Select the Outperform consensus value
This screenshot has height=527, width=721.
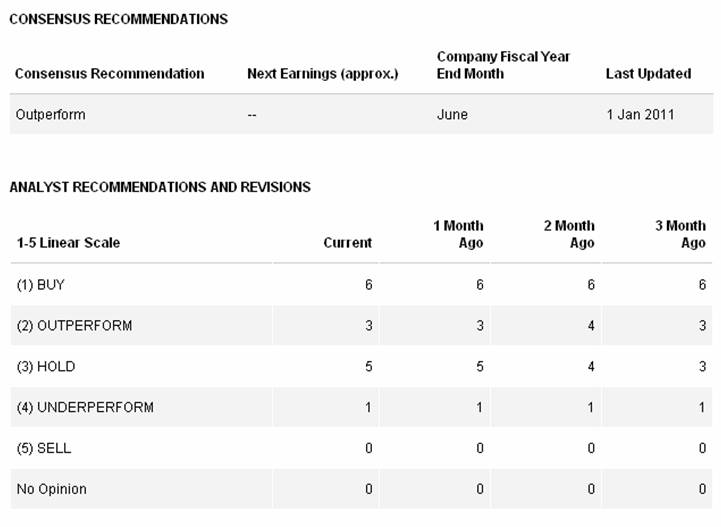[51, 115]
